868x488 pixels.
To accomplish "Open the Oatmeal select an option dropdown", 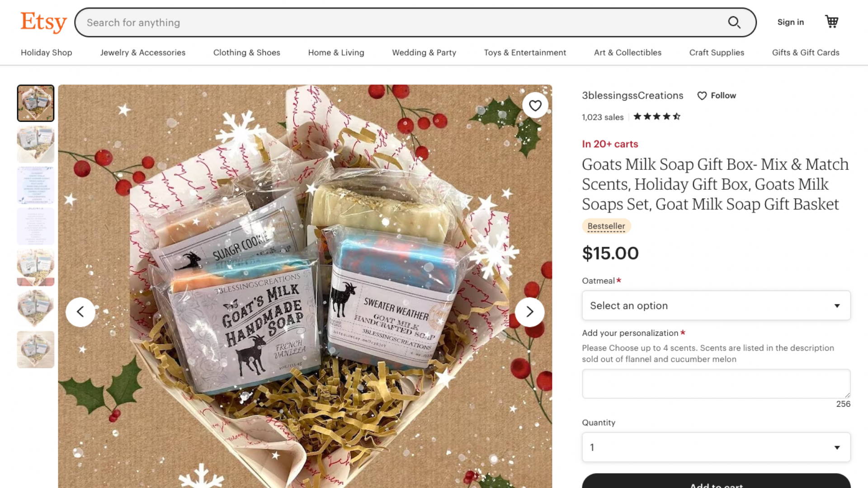I will pyautogui.click(x=716, y=305).
